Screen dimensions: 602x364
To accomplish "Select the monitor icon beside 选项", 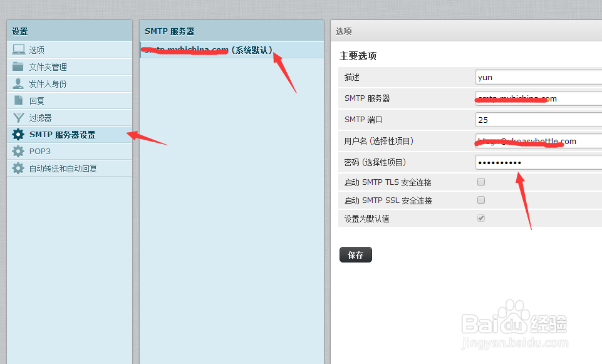I will pos(19,49).
